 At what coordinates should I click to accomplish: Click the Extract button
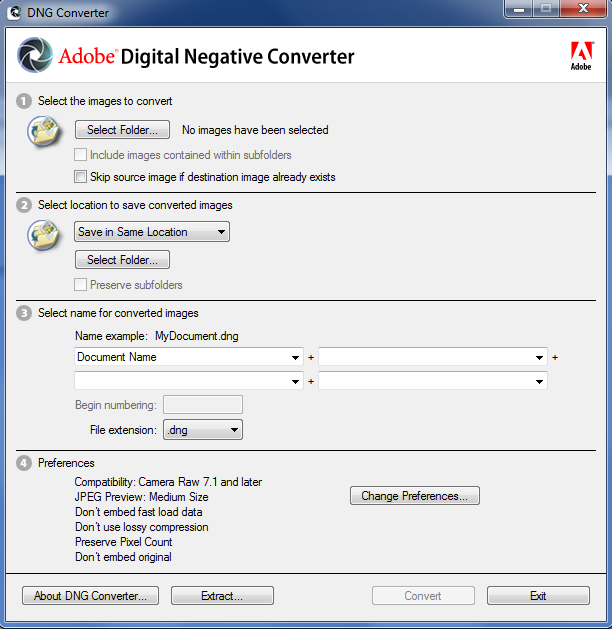point(222,596)
